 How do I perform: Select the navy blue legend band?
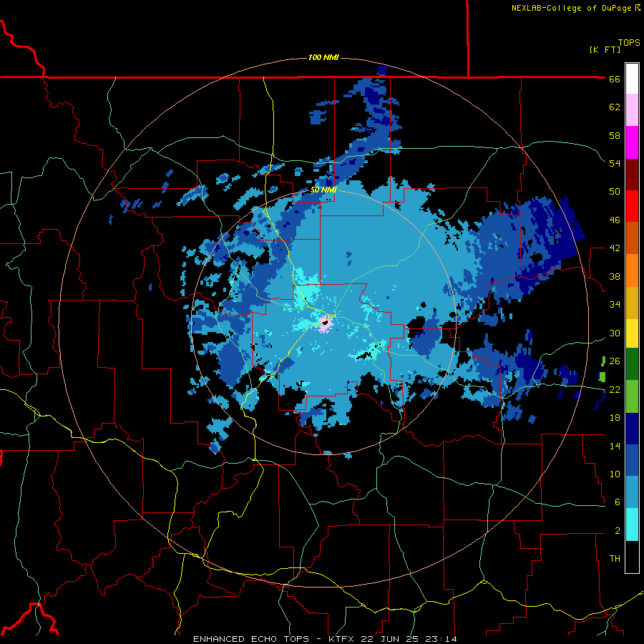click(x=632, y=429)
